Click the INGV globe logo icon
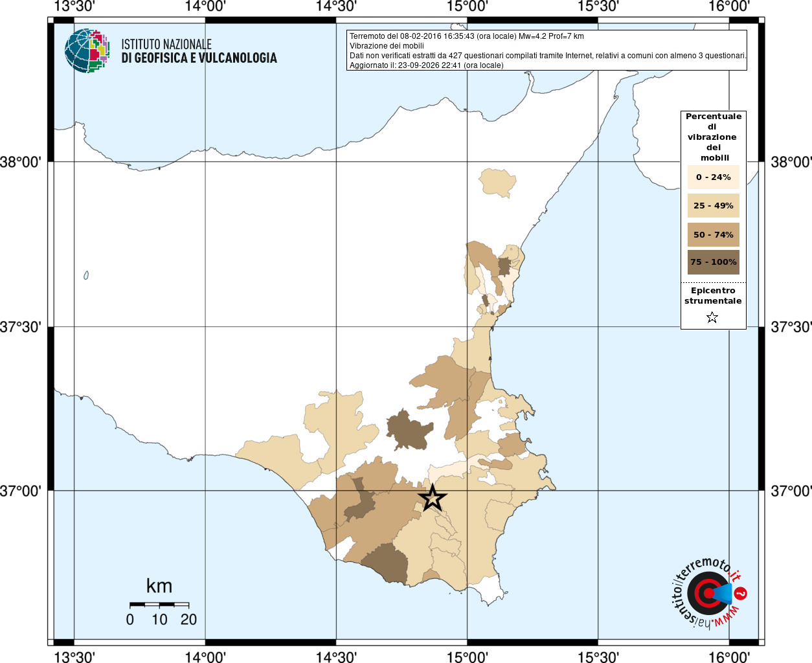 tap(87, 51)
